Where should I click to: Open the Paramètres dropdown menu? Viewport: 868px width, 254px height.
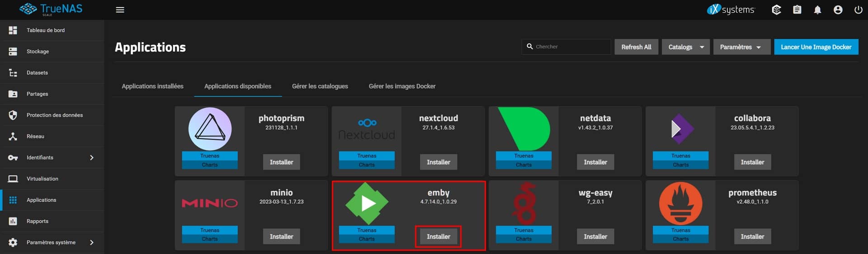pos(741,47)
